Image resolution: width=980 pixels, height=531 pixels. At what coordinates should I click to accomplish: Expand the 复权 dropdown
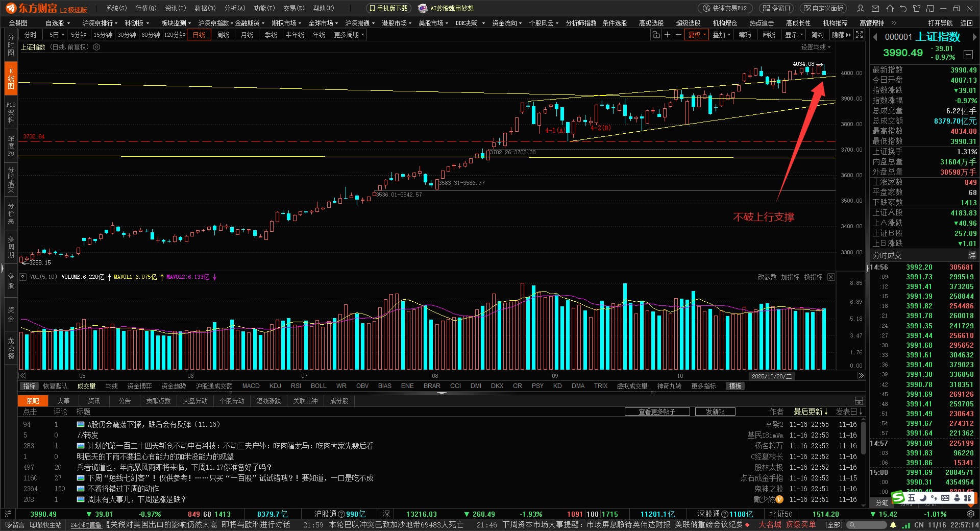tap(697, 35)
